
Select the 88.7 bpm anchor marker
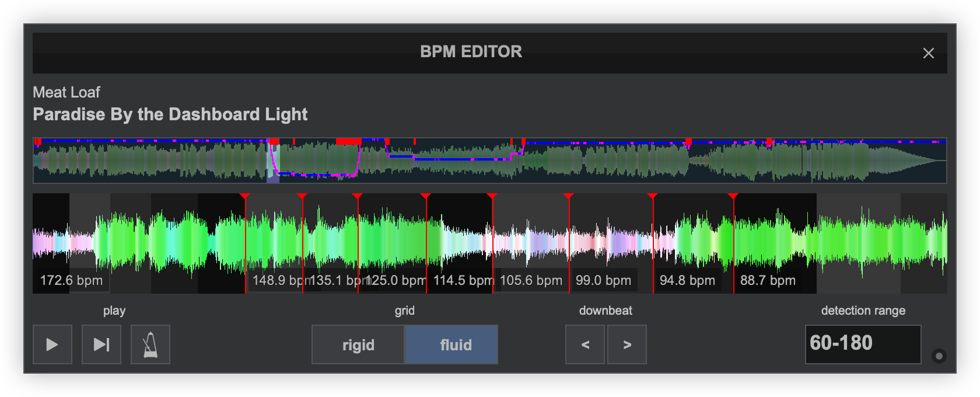coord(733,196)
